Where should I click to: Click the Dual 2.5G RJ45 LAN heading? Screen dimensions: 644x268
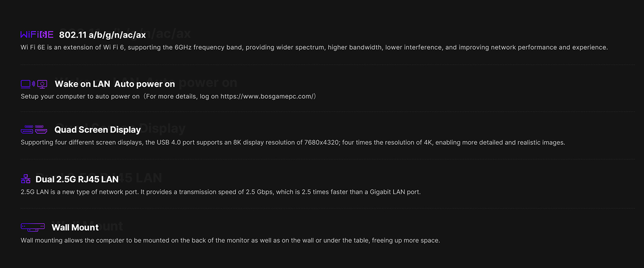click(x=77, y=179)
